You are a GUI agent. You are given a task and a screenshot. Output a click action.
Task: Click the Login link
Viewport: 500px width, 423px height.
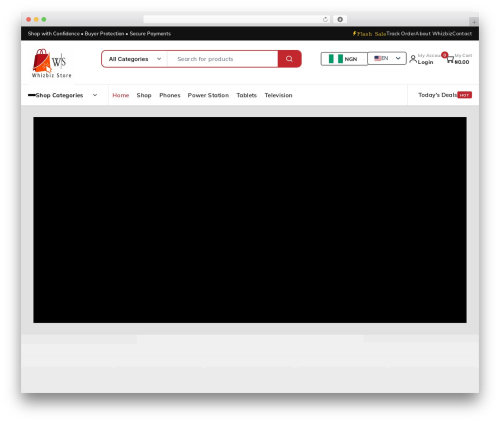[425, 62]
